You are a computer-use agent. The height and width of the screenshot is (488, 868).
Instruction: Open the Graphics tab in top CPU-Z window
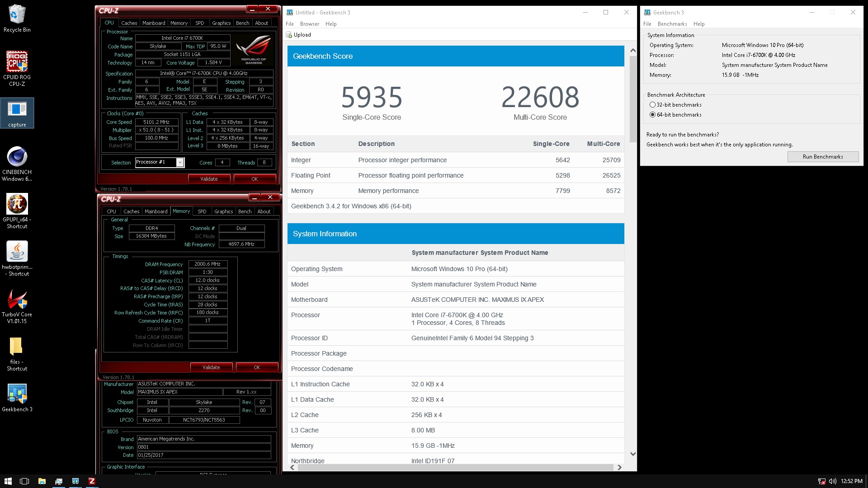222,23
